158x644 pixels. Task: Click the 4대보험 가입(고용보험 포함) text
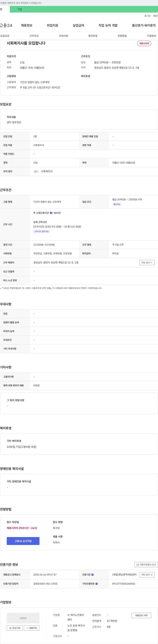point(21,446)
